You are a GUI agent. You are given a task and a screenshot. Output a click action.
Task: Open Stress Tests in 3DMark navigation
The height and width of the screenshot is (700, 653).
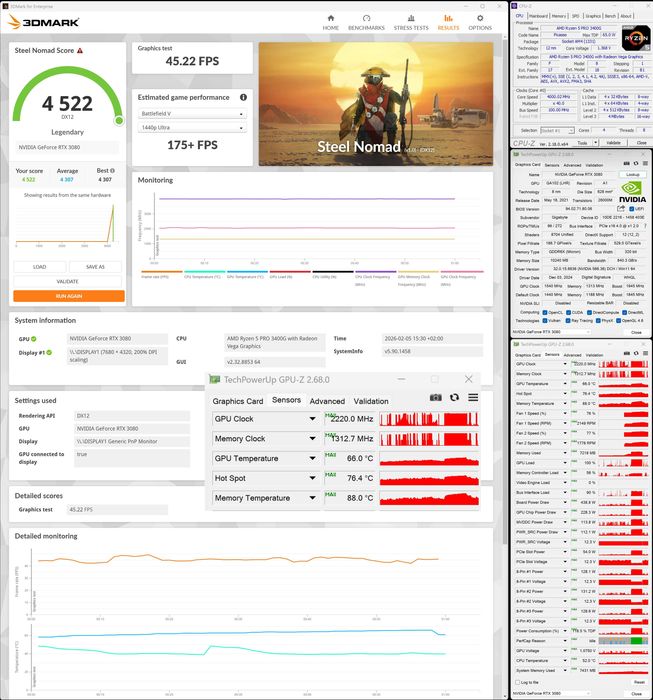click(411, 22)
